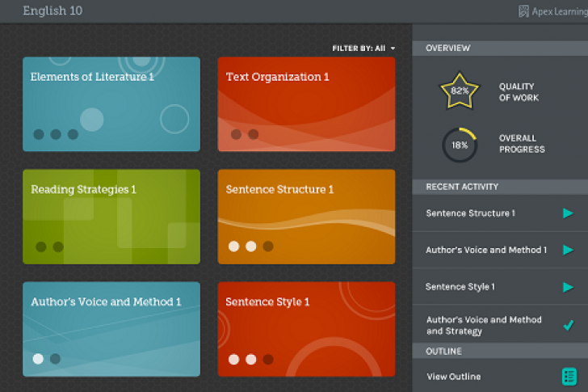Open Elements of Literature 1 unit card
The image size is (588, 392).
click(x=111, y=104)
